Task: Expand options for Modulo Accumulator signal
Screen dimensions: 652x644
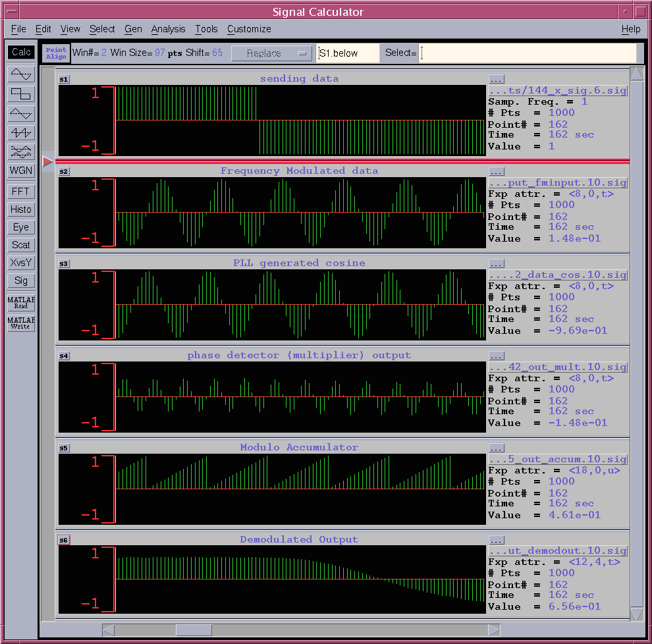Action: (497, 448)
